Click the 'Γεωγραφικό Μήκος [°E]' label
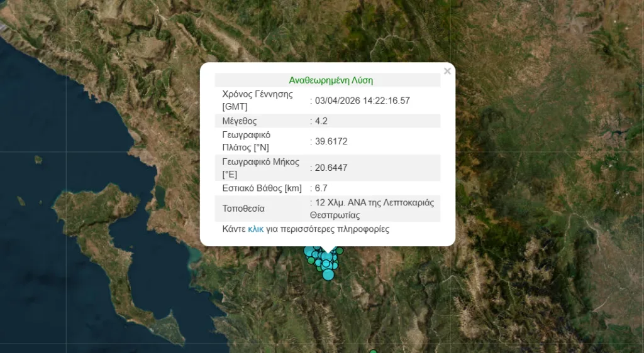 coord(261,168)
